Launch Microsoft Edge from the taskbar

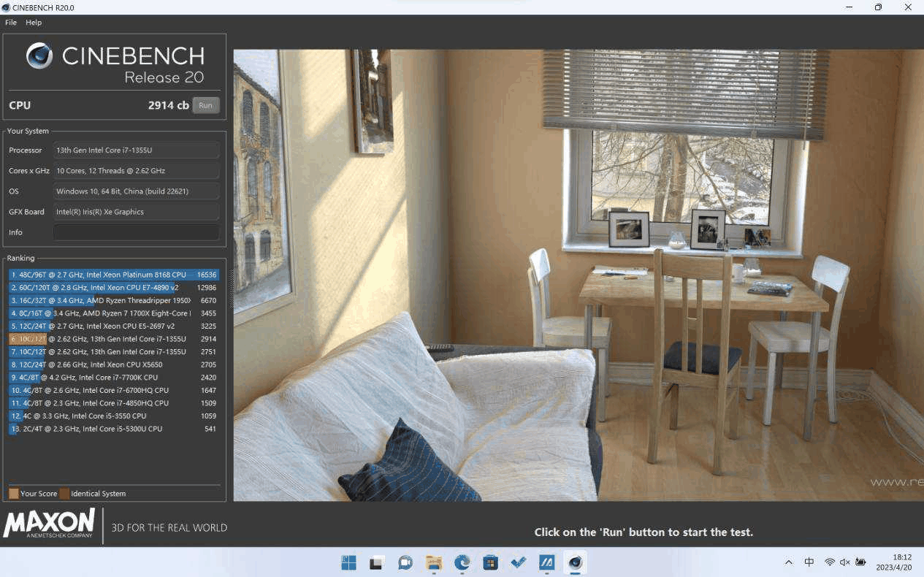click(462, 562)
